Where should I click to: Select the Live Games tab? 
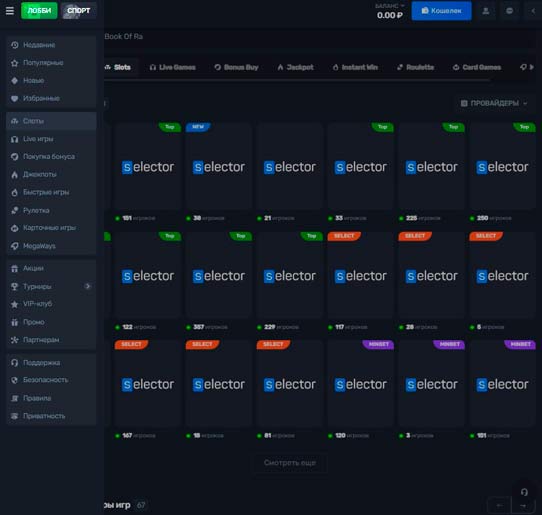click(x=172, y=67)
